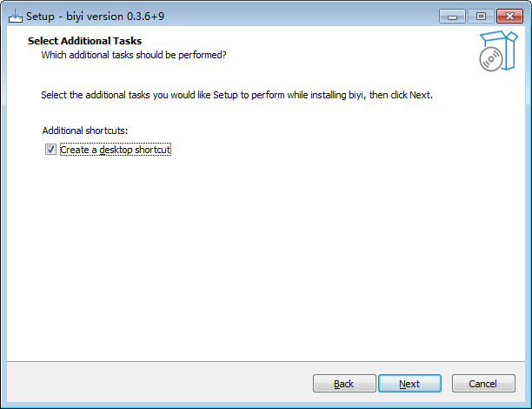Click the 'Create a desktop shortcut' label text
Image resolution: width=532 pixels, height=409 pixels.
(x=116, y=150)
